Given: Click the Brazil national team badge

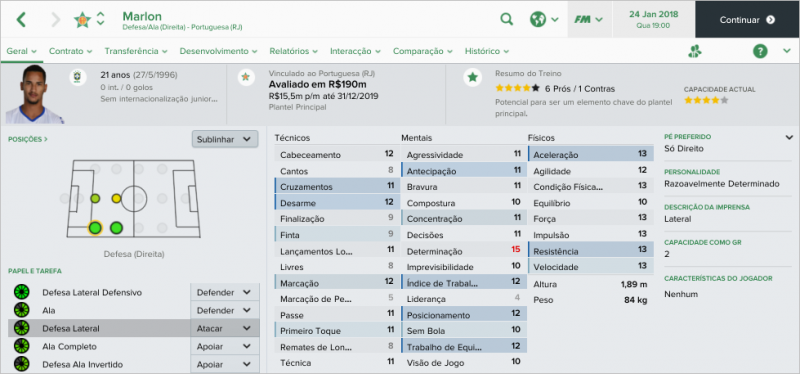Looking at the screenshot, I should click(x=78, y=78).
